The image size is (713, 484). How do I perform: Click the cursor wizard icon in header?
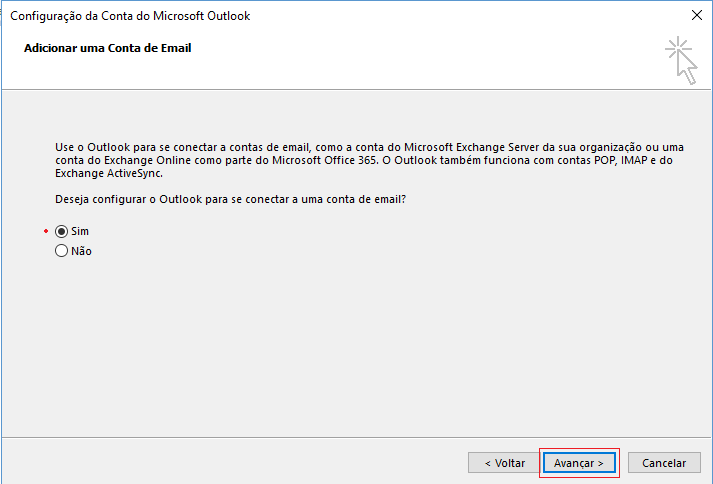pos(682,59)
